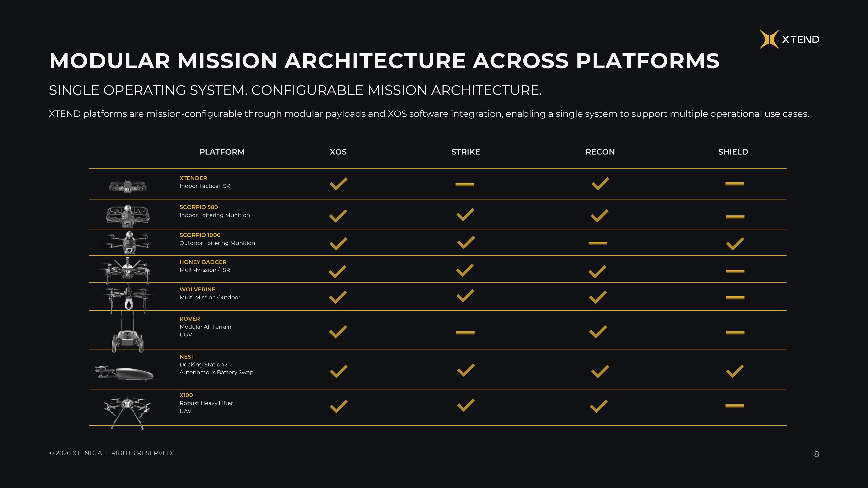
Task: Select the NEST platform name
Action: pyautogui.click(x=187, y=357)
